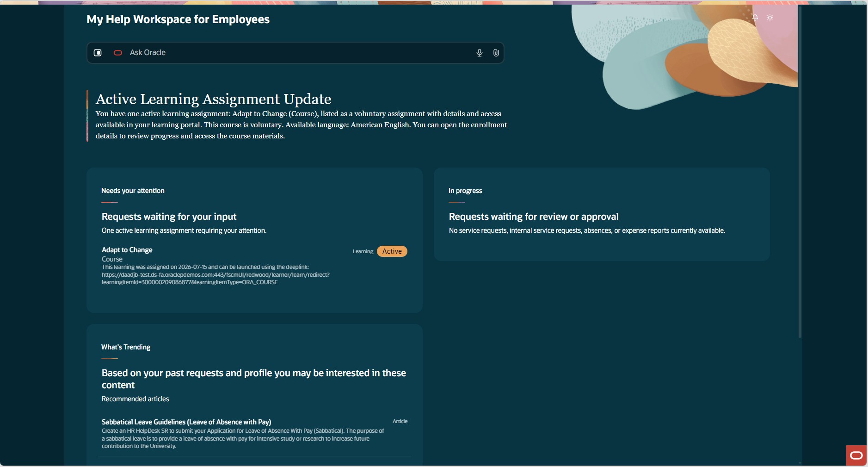
Task: Activate the microphone voice input icon
Action: click(x=480, y=53)
